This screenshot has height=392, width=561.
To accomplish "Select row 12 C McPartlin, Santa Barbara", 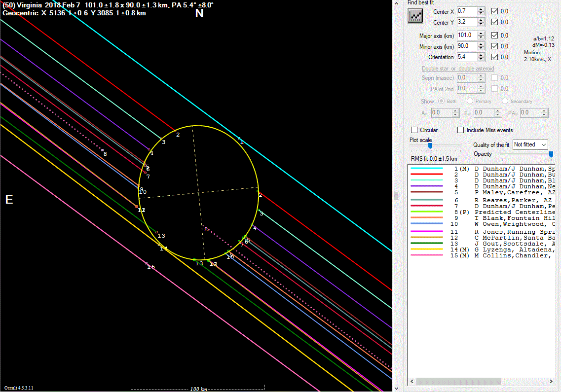I will (x=482, y=238).
